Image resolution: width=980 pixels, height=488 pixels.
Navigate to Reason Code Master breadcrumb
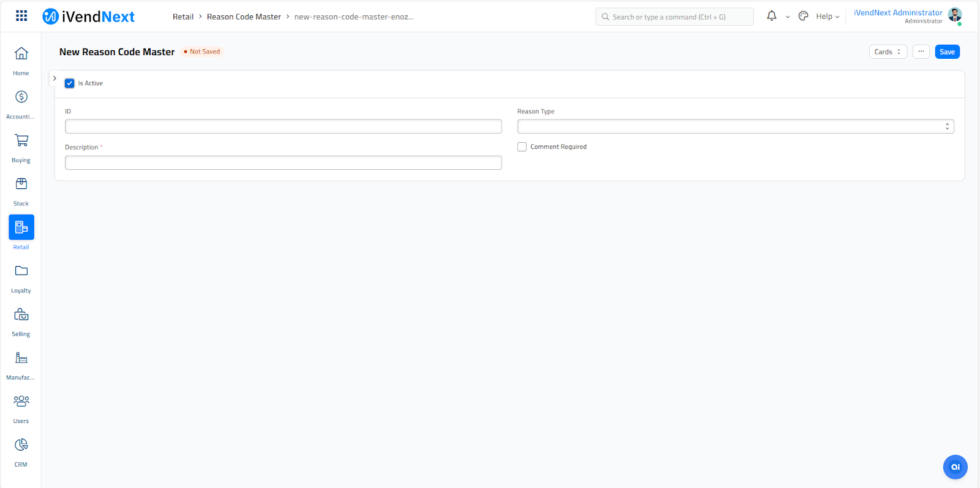[244, 17]
